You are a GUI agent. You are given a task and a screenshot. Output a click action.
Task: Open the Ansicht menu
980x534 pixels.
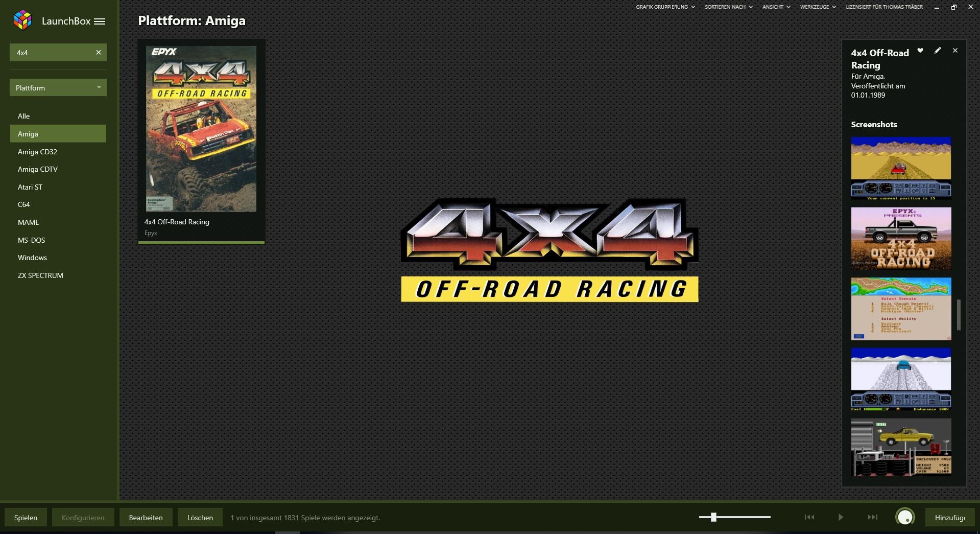point(776,7)
